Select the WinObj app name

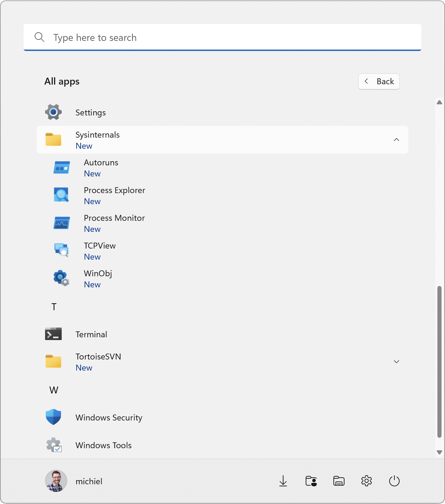point(98,273)
